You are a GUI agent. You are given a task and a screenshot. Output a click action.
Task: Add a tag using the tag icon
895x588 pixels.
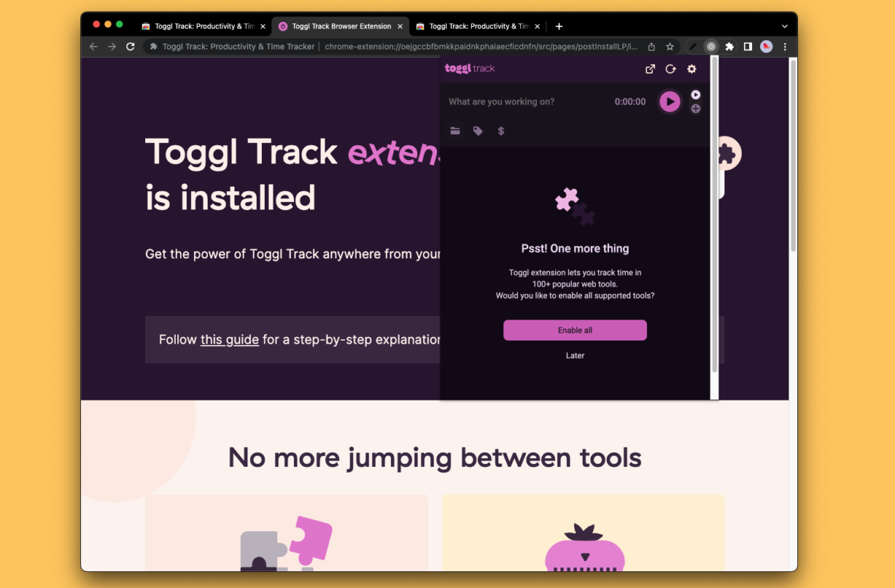click(x=478, y=131)
